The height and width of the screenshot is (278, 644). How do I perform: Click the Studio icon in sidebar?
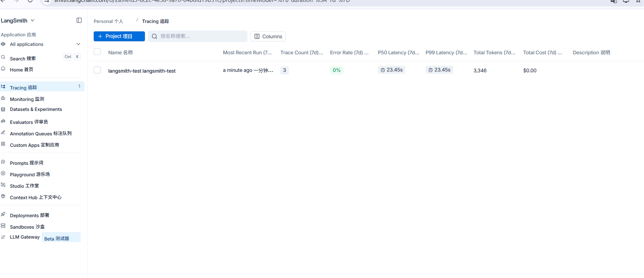point(3,185)
